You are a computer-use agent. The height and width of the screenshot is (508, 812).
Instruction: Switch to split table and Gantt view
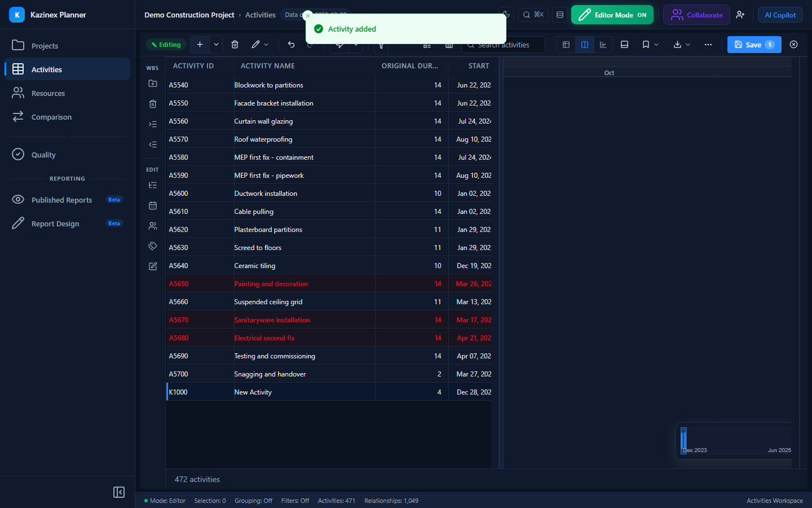tap(585, 45)
